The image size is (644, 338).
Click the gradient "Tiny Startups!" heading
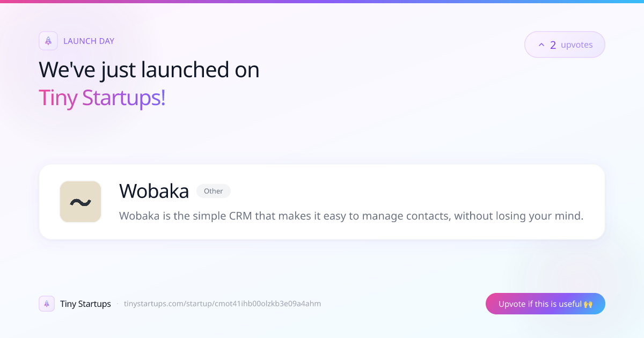pyautogui.click(x=102, y=98)
